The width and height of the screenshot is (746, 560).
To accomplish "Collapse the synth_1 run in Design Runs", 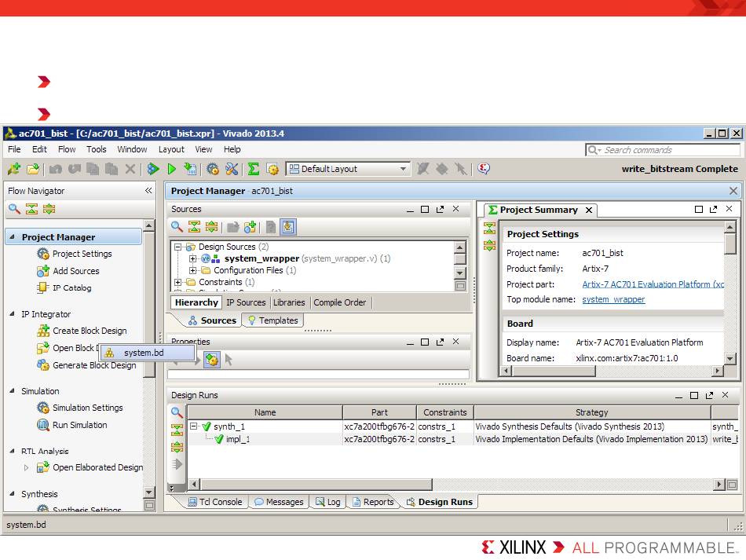I will pyautogui.click(x=194, y=426).
